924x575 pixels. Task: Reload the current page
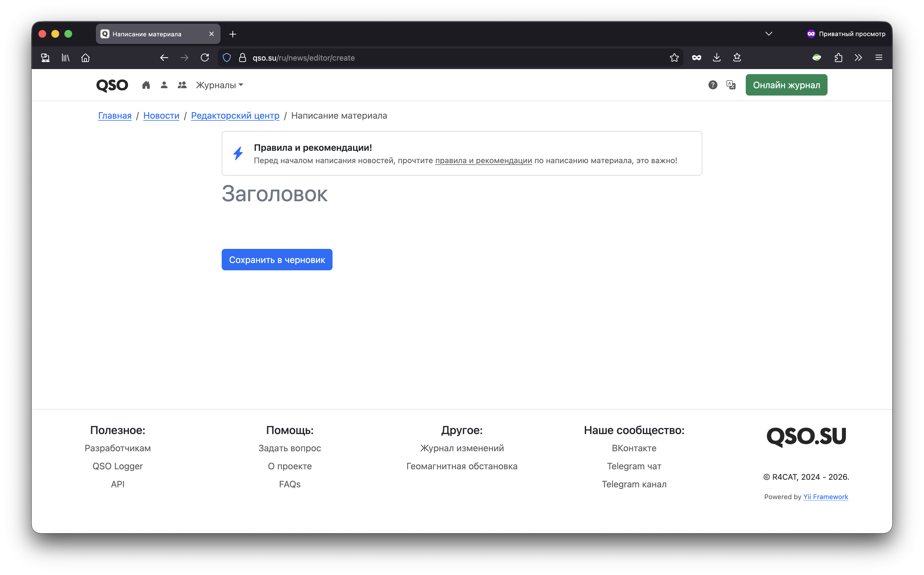(x=205, y=57)
